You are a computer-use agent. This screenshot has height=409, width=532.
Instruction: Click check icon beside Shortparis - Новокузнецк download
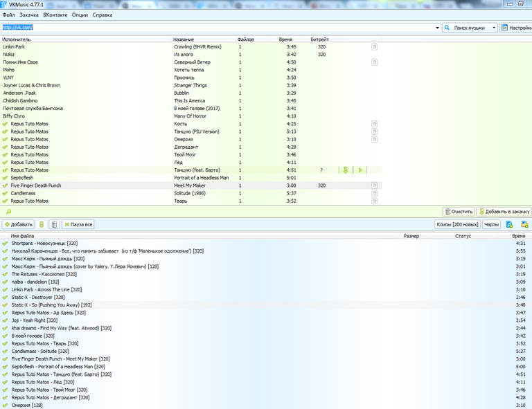click(5, 244)
